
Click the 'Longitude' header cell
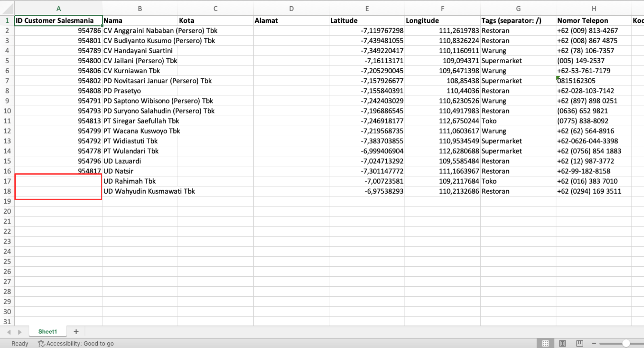(x=442, y=20)
